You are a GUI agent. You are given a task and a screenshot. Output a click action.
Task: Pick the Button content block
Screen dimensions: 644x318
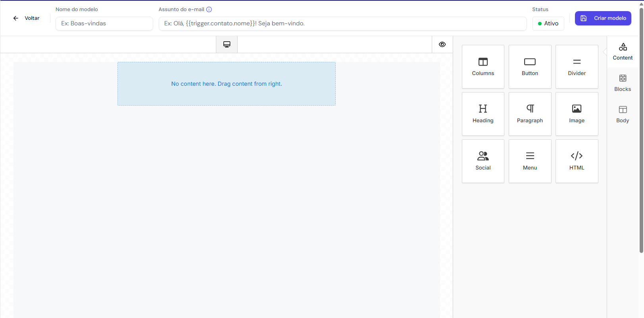pos(530,67)
